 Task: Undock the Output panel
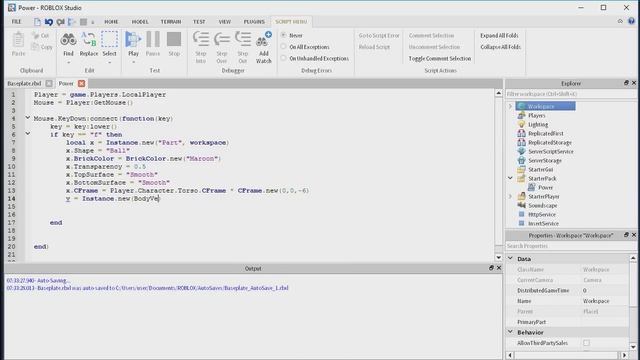point(491,268)
